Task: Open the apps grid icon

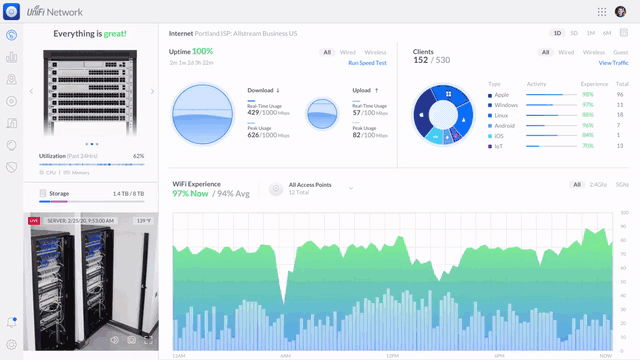Action: pos(602,12)
